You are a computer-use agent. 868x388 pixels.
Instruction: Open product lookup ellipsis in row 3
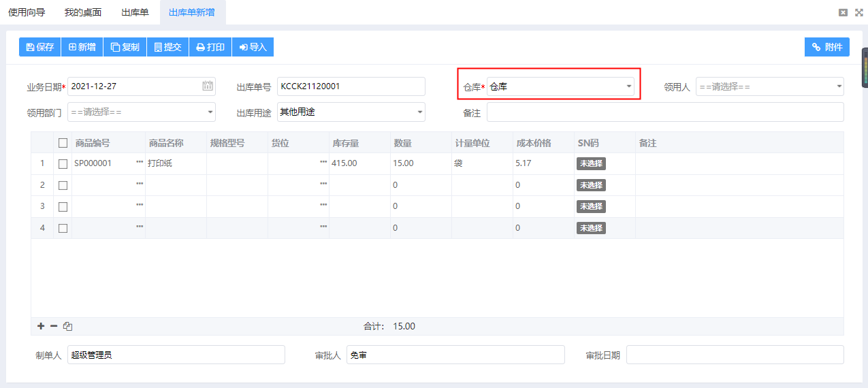(x=140, y=205)
